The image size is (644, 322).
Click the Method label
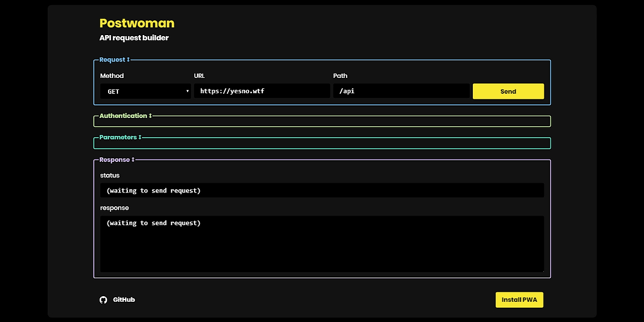click(112, 76)
